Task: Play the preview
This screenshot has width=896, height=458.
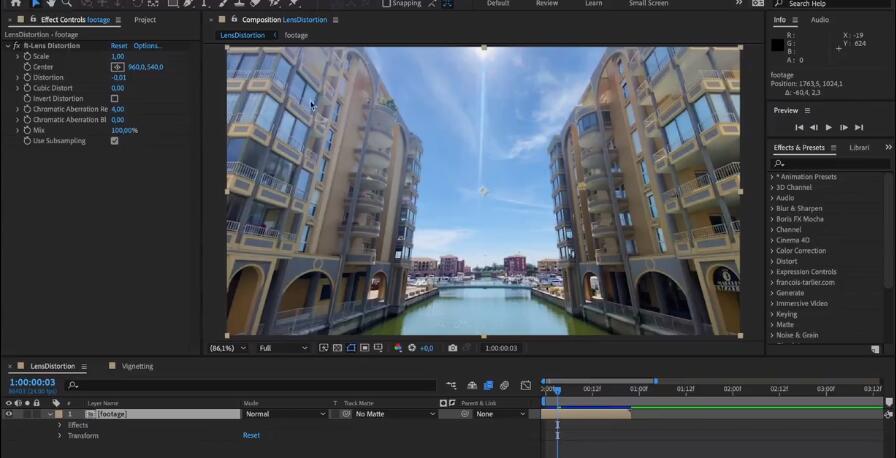Action: click(x=829, y=127)
